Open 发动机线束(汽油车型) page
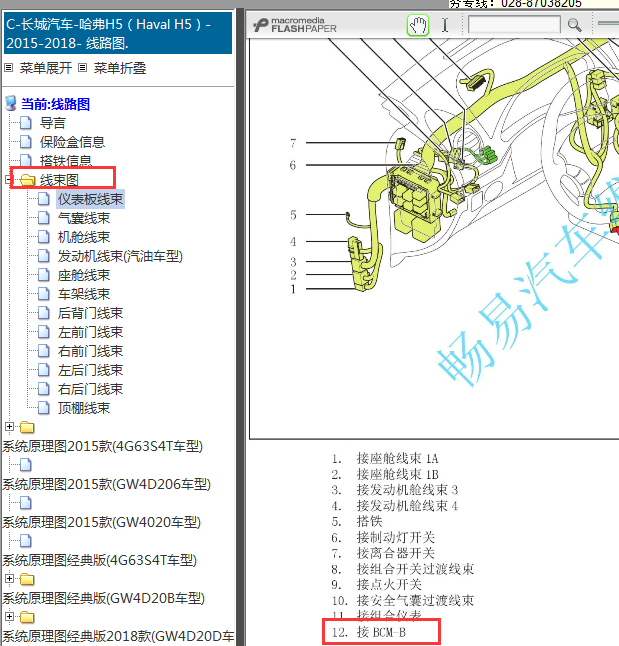Viewport: 619px width, 646px height. coord(120,256)
